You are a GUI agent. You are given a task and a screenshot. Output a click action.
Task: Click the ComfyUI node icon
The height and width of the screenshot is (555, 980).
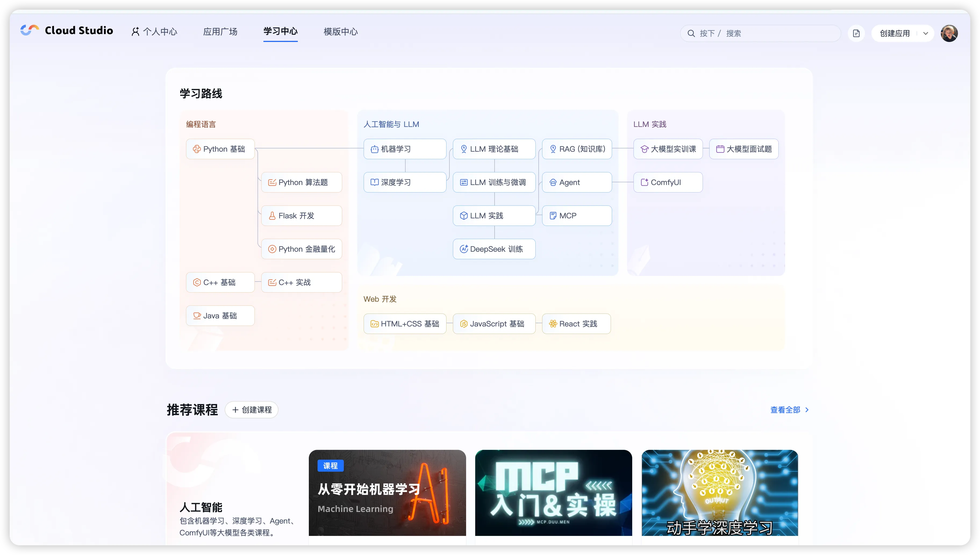[644, 182]
